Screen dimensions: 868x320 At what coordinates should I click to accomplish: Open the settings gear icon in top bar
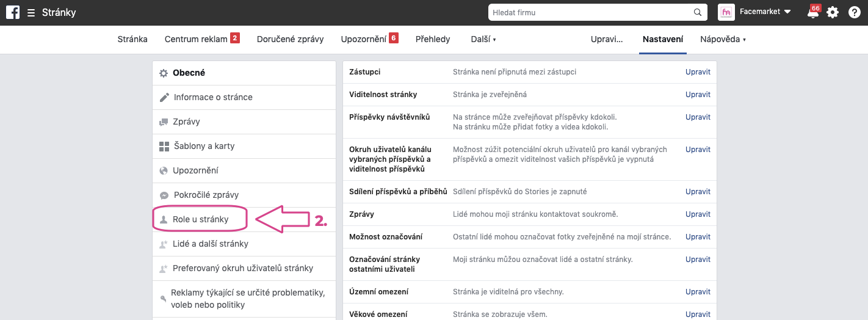click(833, 12)
